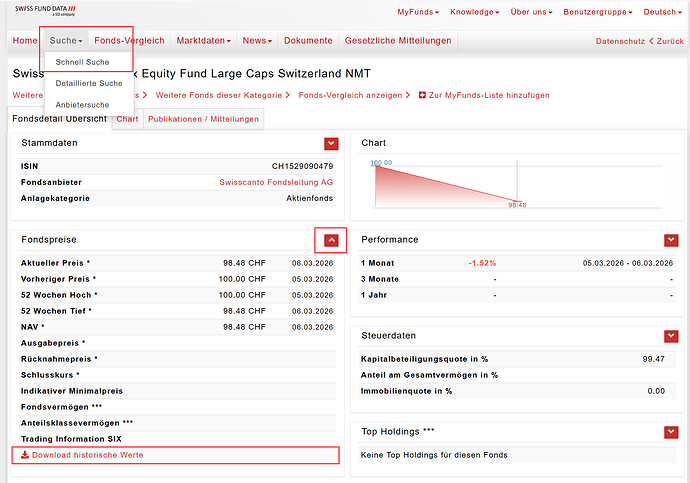Click the Swiss Fund Data logo
This screenshot has width=690, height=483.
coord(44,11)
